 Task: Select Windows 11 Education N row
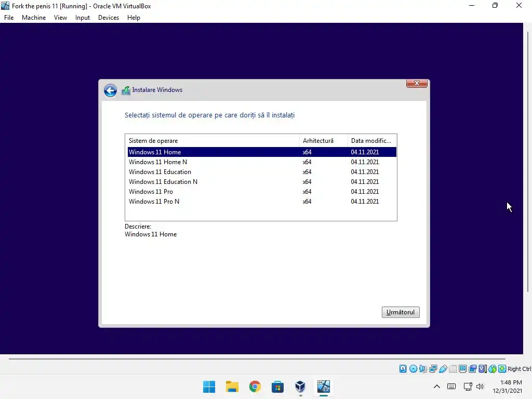(262, 181)
